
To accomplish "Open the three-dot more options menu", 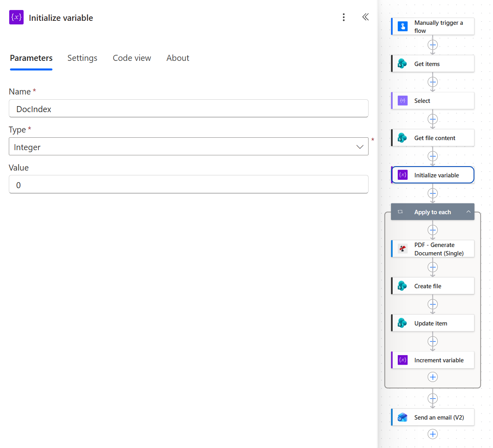I will (343, 17).
